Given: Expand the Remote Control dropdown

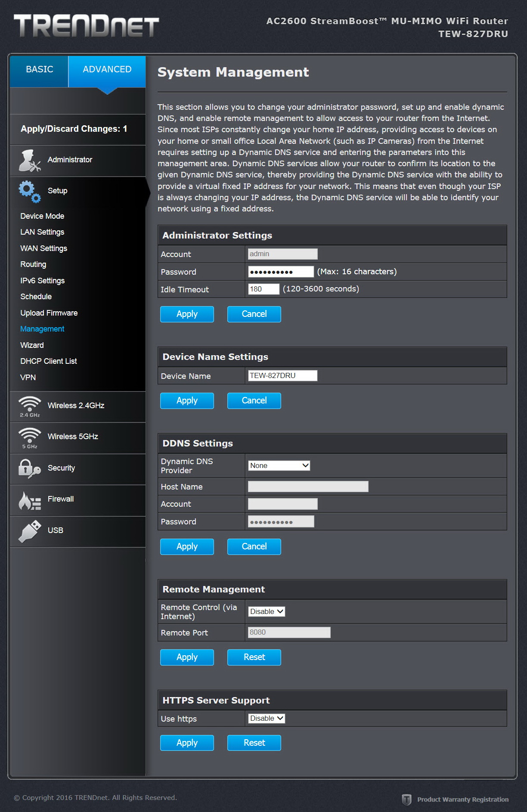Looking at the screenshot, I should (x=267, y=611).
